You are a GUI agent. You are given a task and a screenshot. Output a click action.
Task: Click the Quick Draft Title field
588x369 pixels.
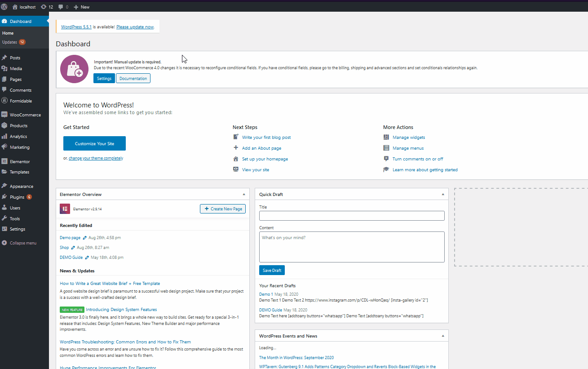point(352,216)
